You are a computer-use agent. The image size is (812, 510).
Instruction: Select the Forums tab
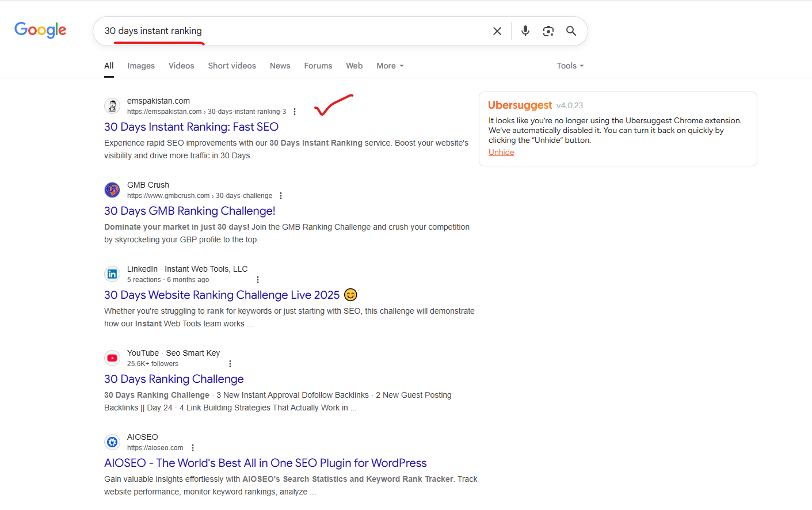(318, 66)
